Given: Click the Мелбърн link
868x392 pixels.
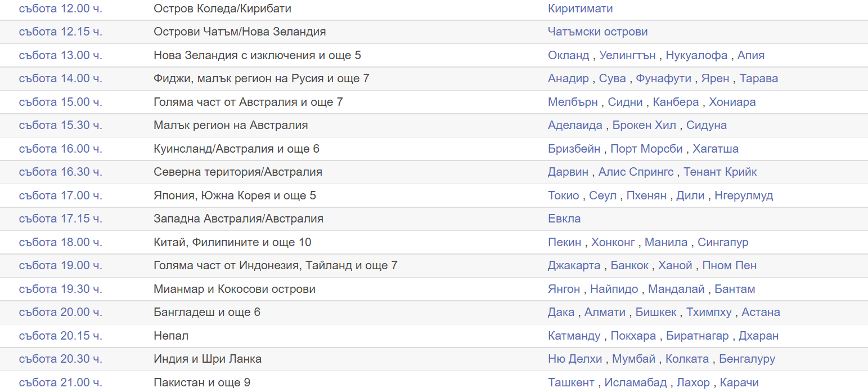Looking at the screenshot, I should [x=574, y=103].
